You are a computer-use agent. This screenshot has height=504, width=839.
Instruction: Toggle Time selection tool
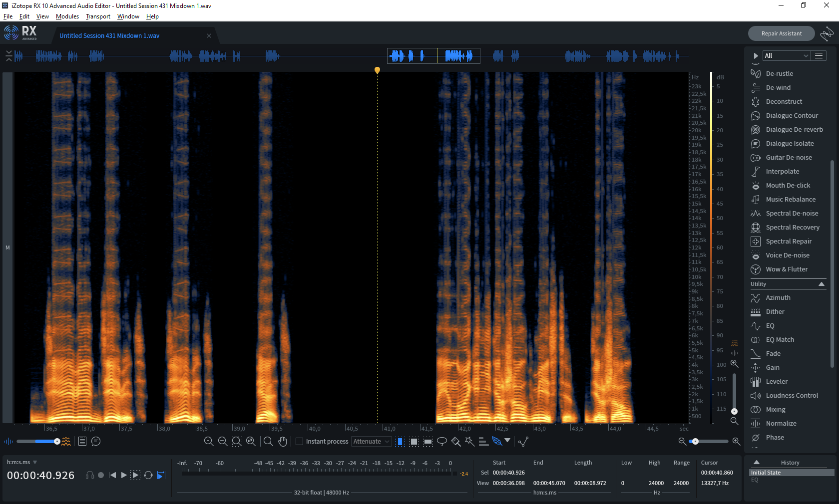click(400, 441)
